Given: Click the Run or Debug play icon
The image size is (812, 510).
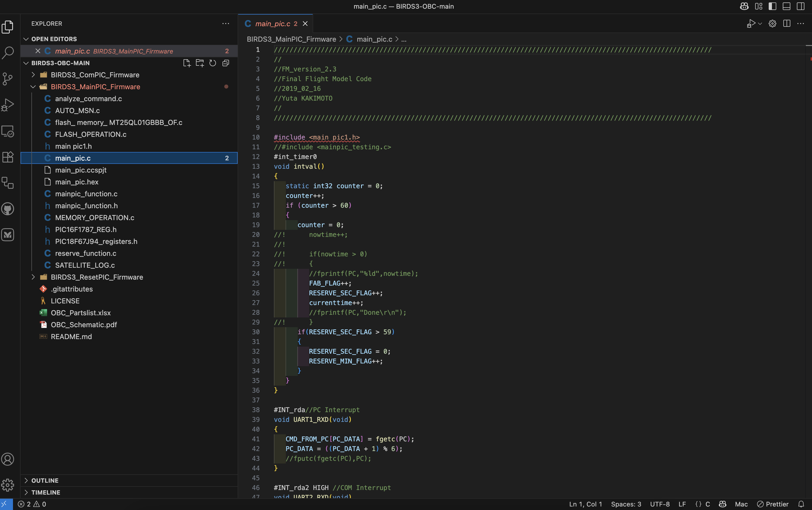Looking at the screenshot, I should (751, 24).
